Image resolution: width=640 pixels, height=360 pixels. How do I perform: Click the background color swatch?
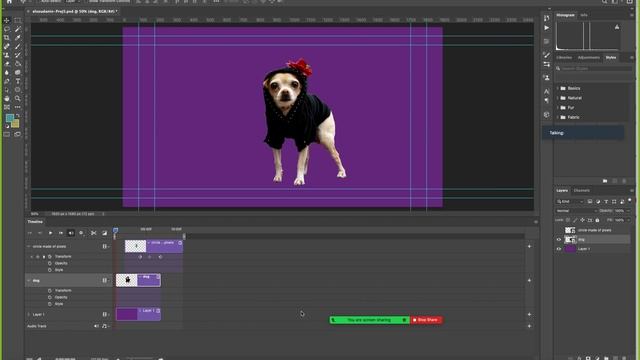(x=16, y=124)
